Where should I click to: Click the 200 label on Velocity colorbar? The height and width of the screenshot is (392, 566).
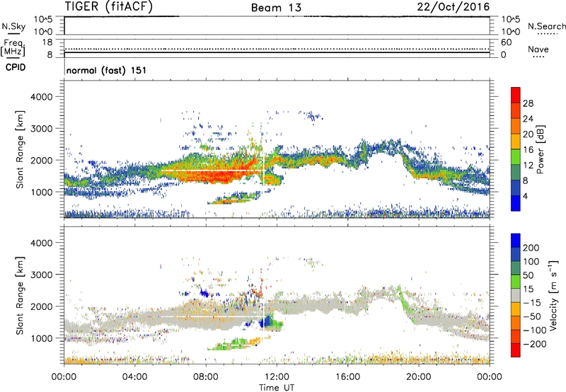tap(531, 248)
